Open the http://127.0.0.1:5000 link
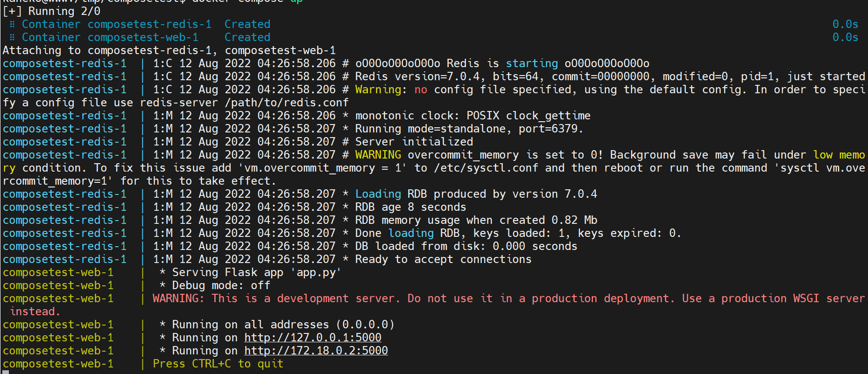The height and width of the screenshot is (374, 868). pos(313,337)
